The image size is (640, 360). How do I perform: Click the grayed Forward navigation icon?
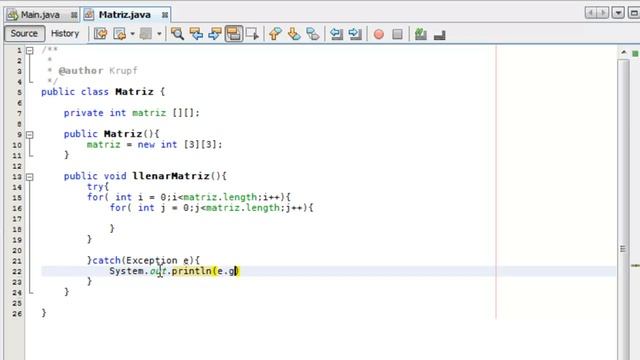146,34
